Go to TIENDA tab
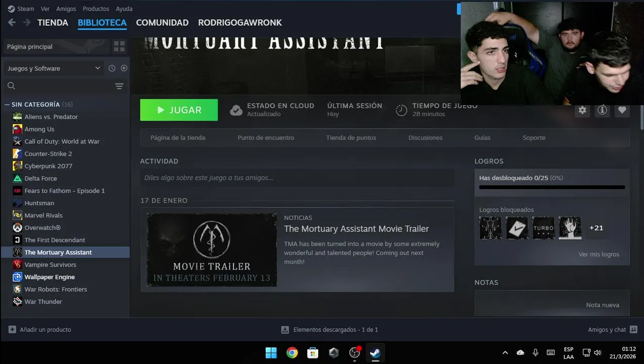Image resolution: width=644 pixels, height=364 pixels. point(53,23)
